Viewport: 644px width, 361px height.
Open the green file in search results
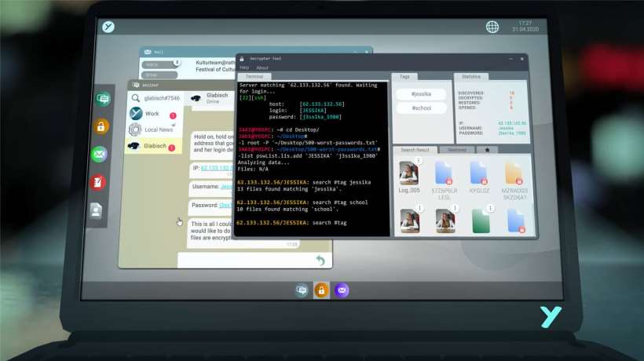[481, 221]
